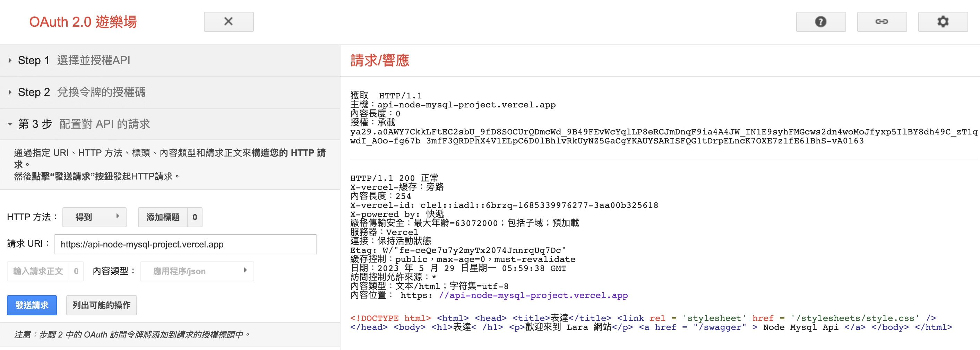Click the triangle arrow beside Step 1
The image size is (980, 350).
click(x=10, y=60)
